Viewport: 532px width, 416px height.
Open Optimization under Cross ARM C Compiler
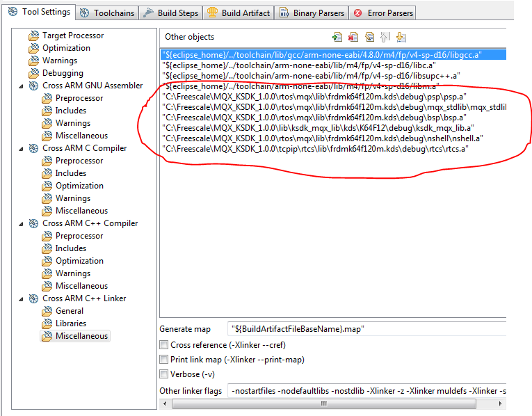click(72, 186)
